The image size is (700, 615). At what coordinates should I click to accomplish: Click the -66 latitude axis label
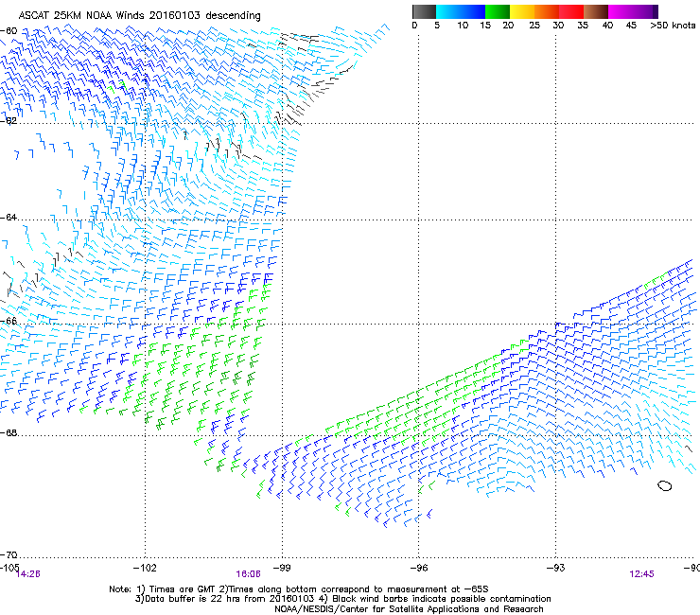click(x=9, y=321)
